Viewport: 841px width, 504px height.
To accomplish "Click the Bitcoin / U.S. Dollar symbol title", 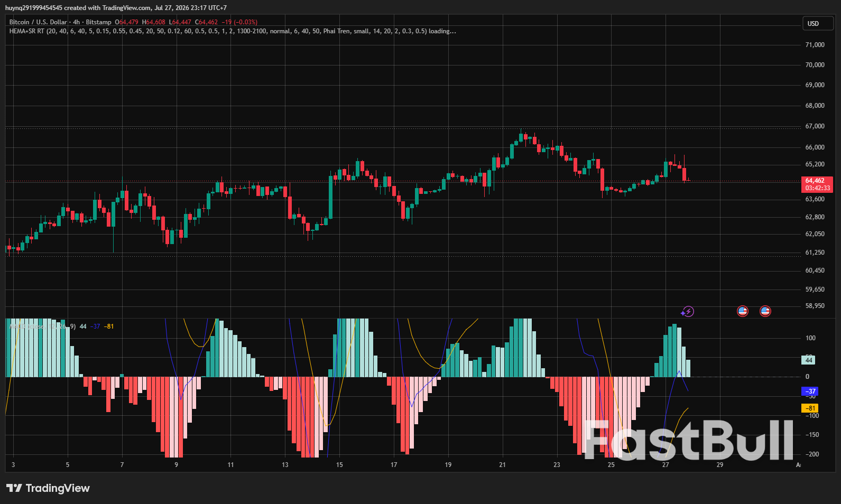I will pyautogui.click(x=38, y=22).
